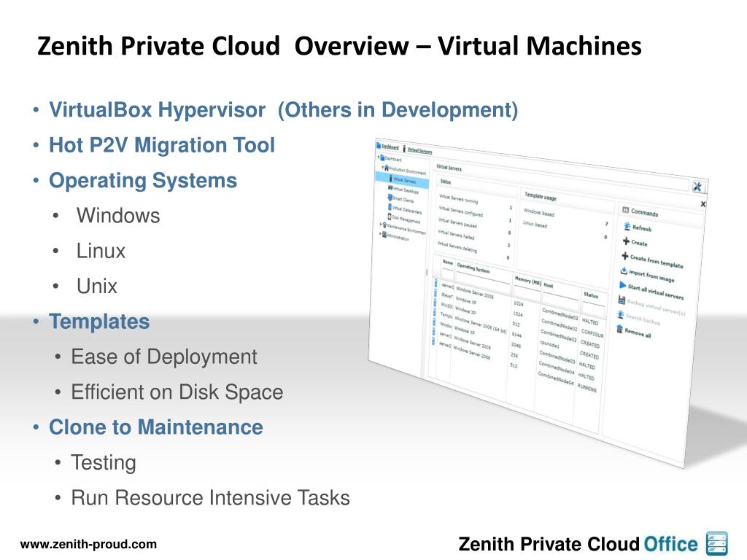Click the Virtual Desktops tree icon
The height and width of the screenshot is (560, 747).
pos(390,188)
